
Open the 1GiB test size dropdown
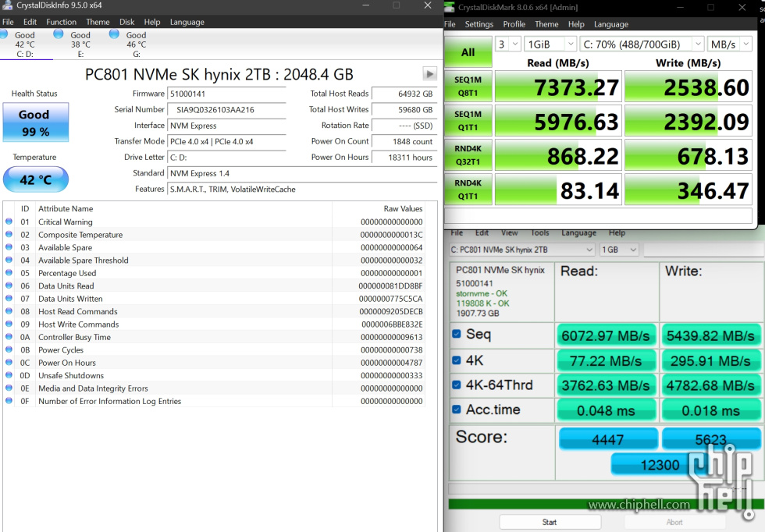pyautogui.click(x=550, y=44)
